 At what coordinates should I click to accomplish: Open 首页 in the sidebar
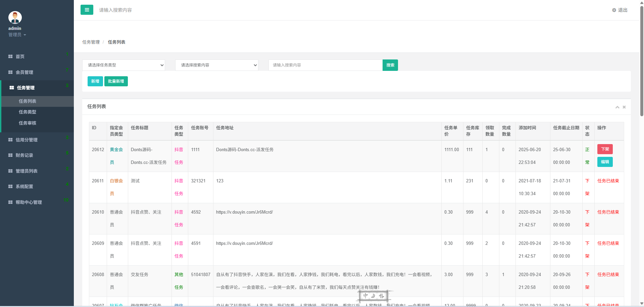pos(37,56)
